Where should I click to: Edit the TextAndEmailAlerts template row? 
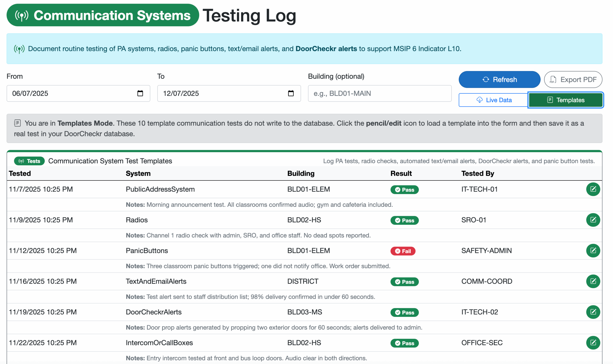pyautogui.click(x=593, y=281)
